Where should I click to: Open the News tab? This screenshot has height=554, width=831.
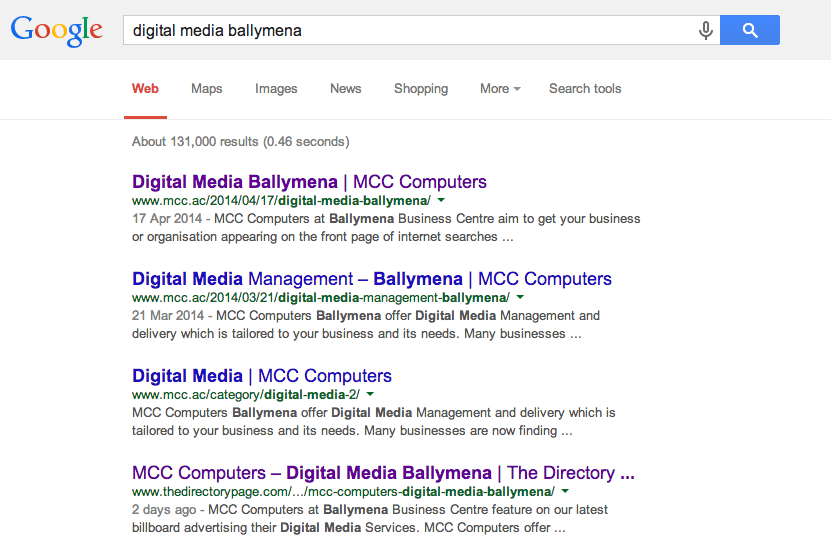[346, 89]
